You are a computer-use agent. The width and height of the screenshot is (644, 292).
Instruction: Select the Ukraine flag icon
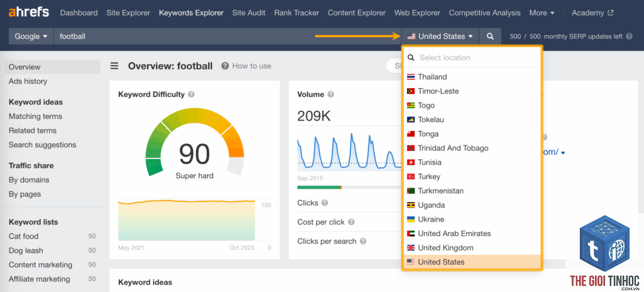(411, 219)
